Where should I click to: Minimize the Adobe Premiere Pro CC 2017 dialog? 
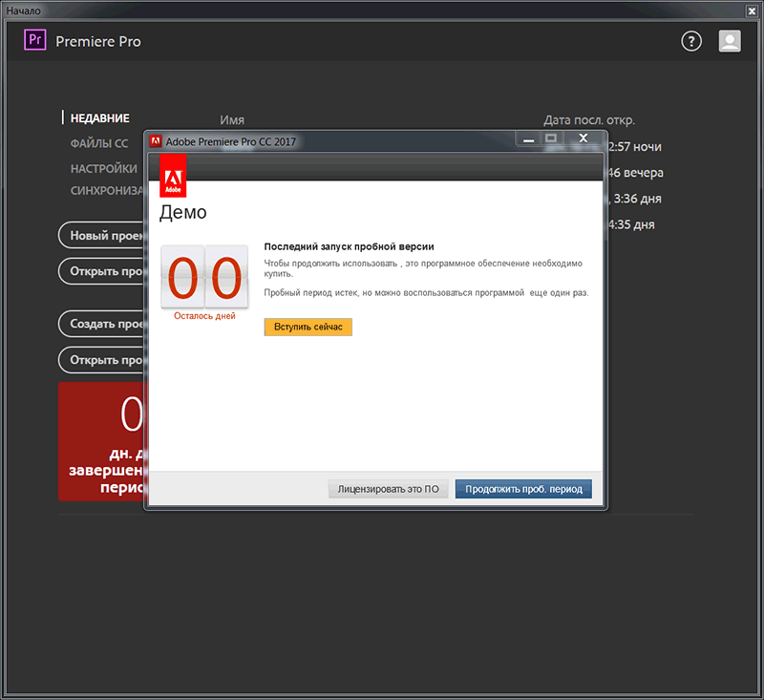tap(529, 138)
